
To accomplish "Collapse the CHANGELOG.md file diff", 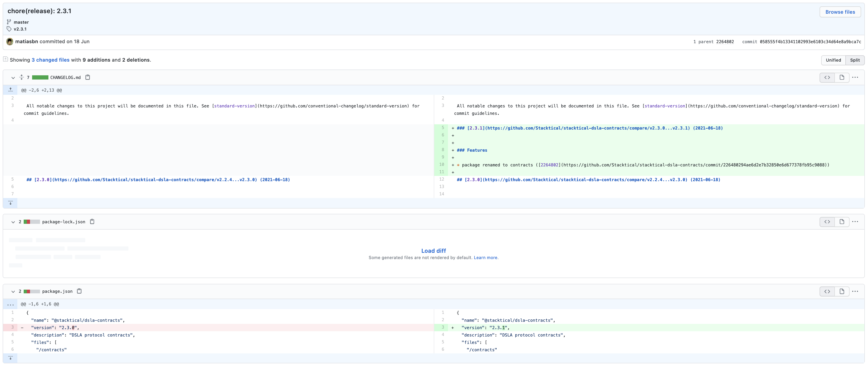I will coord(13,77).
